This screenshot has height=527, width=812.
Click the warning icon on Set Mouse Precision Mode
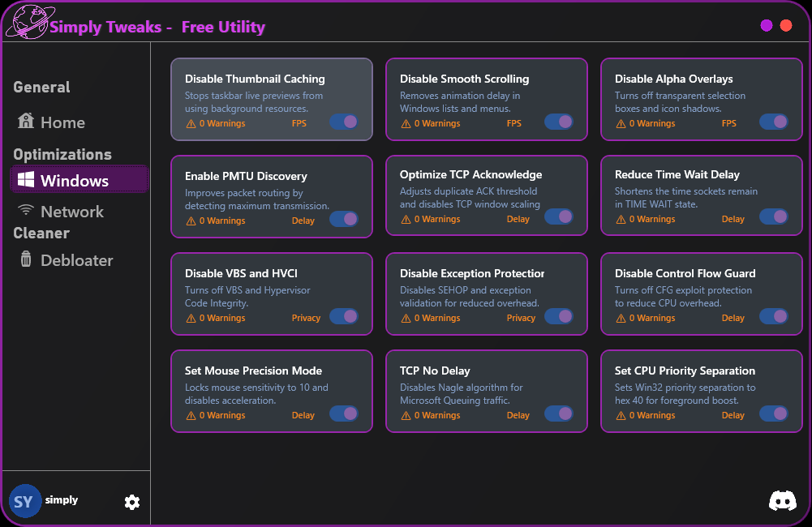(x=191, y=416)
